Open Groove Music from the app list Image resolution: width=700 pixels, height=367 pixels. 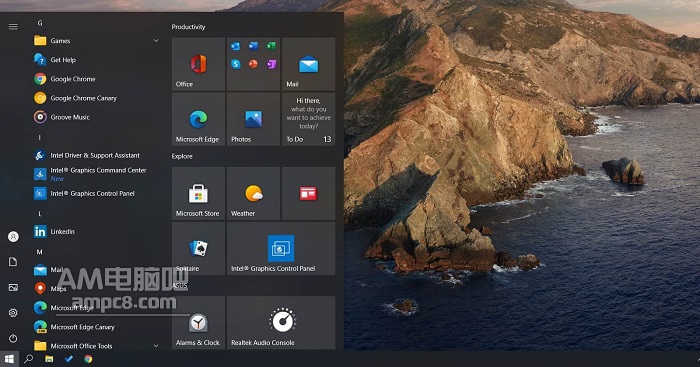[96, 117]
